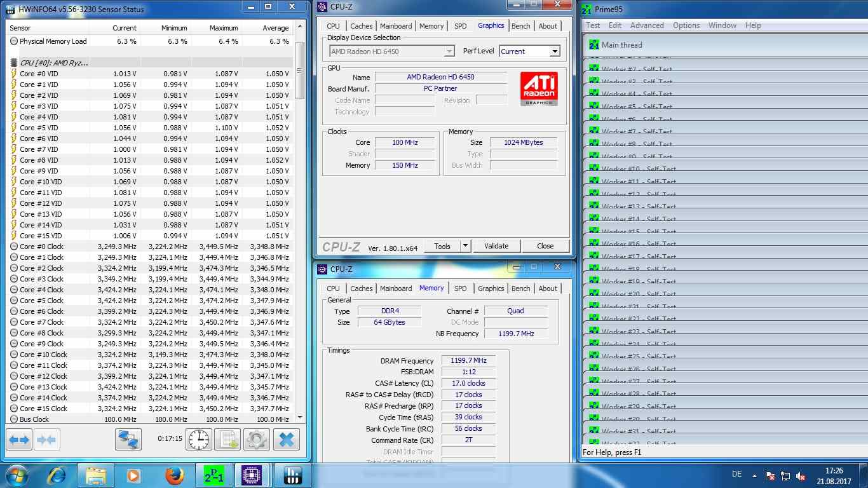Viewport: 868px width, 488px height.
Task: Click HWiNFO expand columns double-arrow button
Action: point(19,439)
